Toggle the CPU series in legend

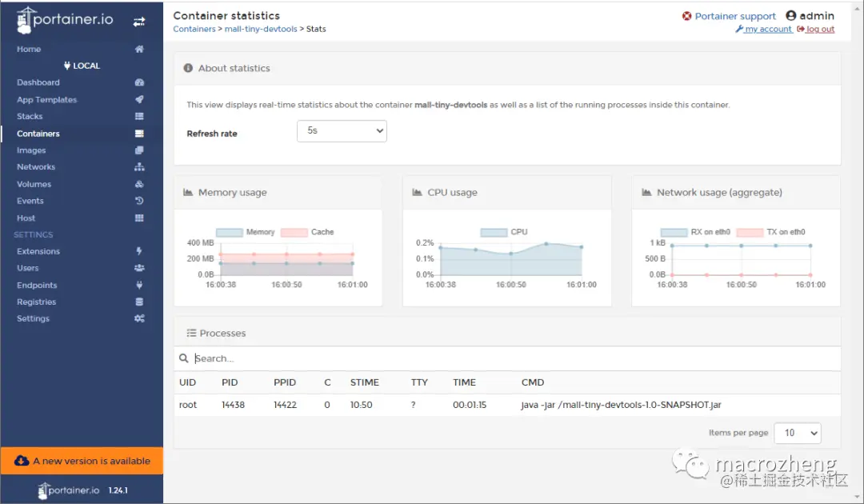pos(504,233)
